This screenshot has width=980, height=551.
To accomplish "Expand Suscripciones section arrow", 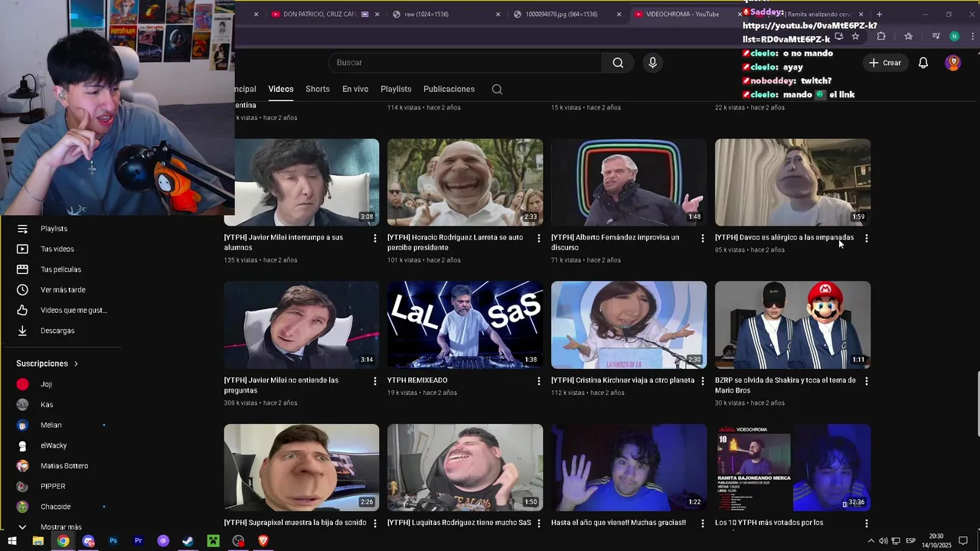I will click(76, 364).
